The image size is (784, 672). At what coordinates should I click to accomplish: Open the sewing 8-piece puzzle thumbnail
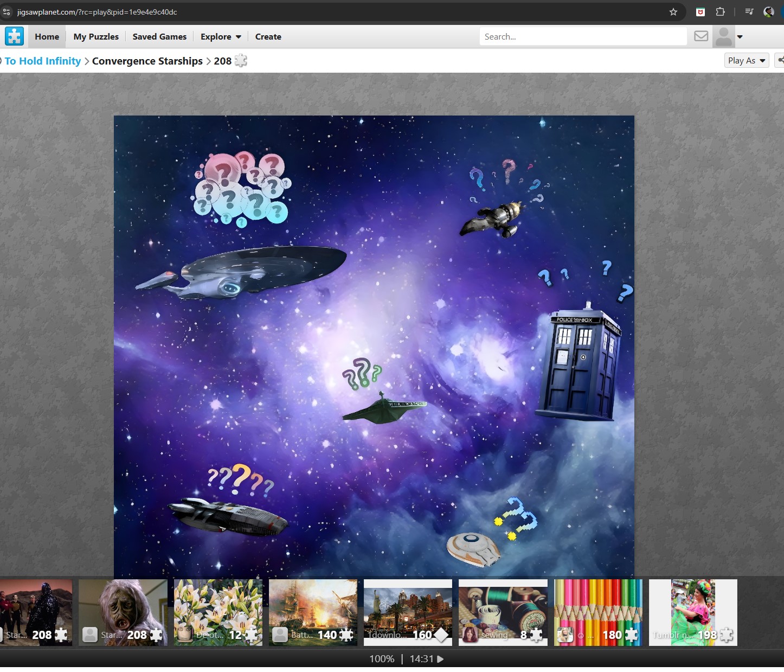(503, 612)
